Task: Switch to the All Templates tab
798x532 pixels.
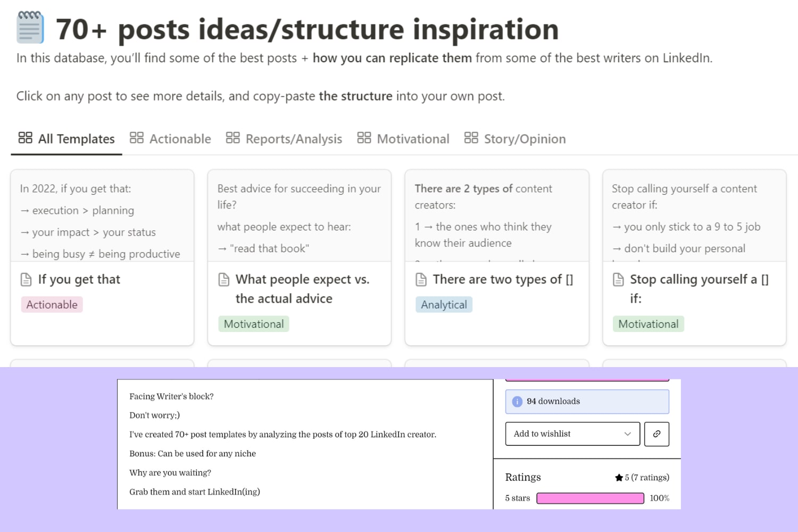Action: (x=66, y=139)
